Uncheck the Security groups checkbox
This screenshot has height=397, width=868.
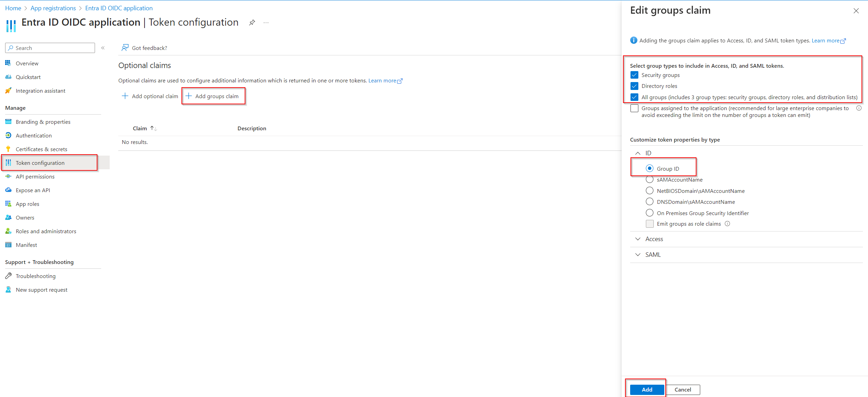(634, 75)
